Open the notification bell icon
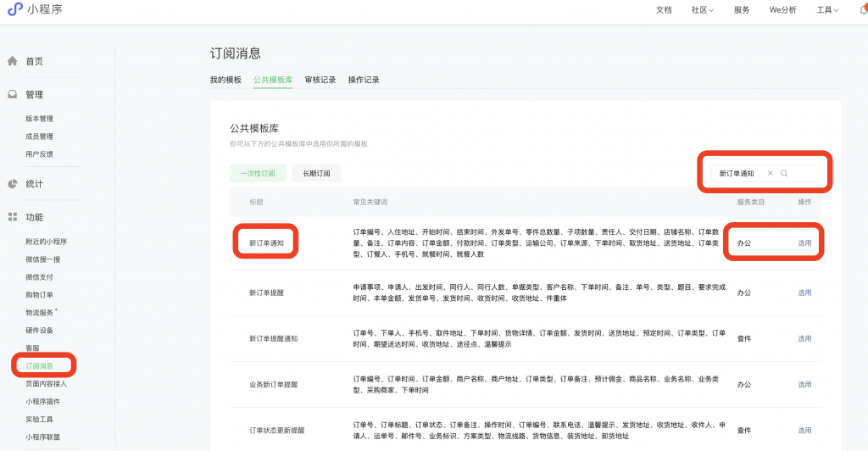868x451 pixels. tap(864, 9)
